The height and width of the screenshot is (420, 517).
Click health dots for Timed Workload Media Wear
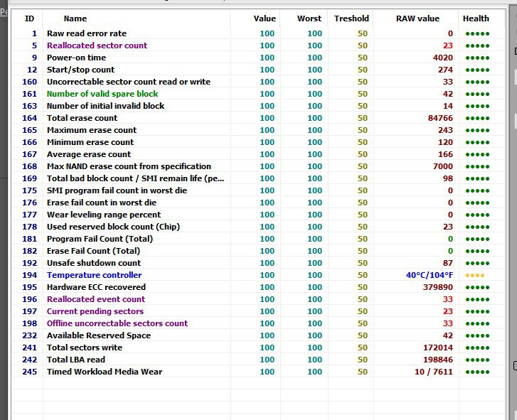[x=477, y=372]
